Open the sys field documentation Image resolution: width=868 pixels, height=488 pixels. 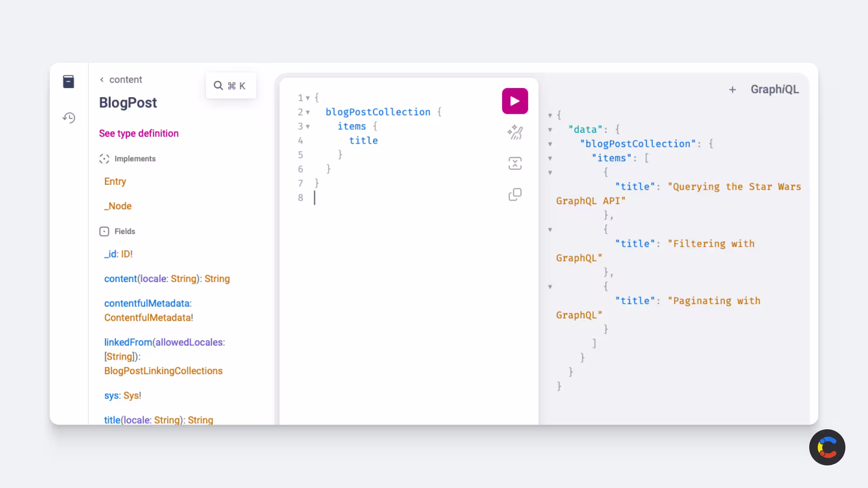(x=111, y=395)
